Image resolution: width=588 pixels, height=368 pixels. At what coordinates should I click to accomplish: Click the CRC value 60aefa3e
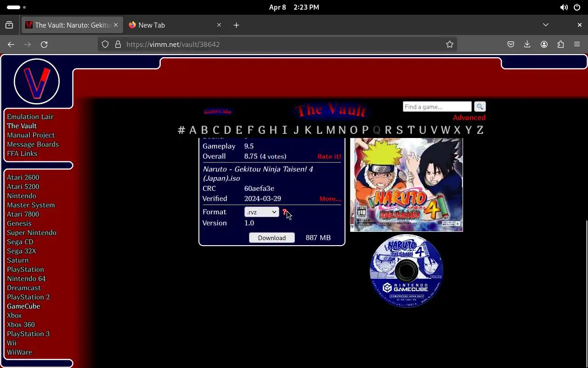pos(259,189)
